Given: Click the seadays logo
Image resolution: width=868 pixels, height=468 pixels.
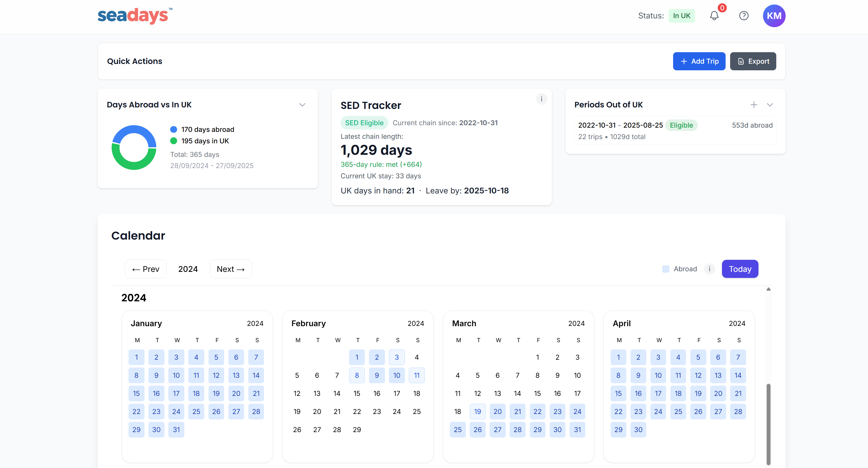Looking at the screenshot, I should click(x=135, y=15).
